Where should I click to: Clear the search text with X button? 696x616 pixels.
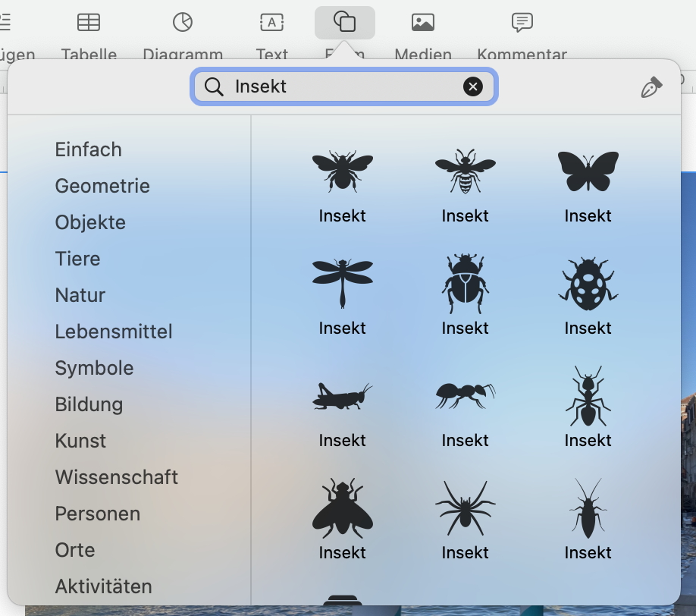tap(473, 86)
